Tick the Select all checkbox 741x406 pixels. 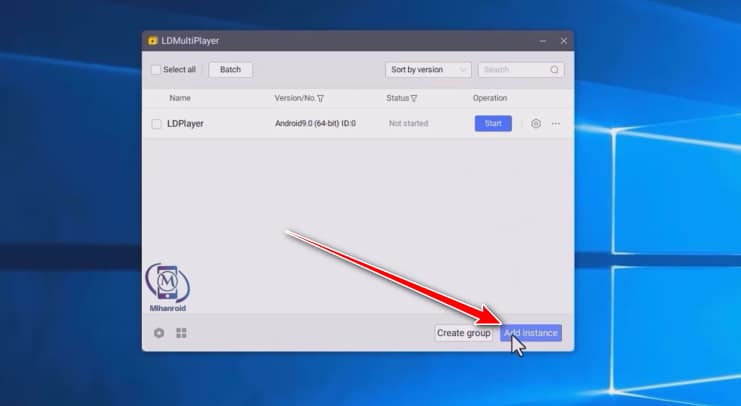[x=156, y=70]
